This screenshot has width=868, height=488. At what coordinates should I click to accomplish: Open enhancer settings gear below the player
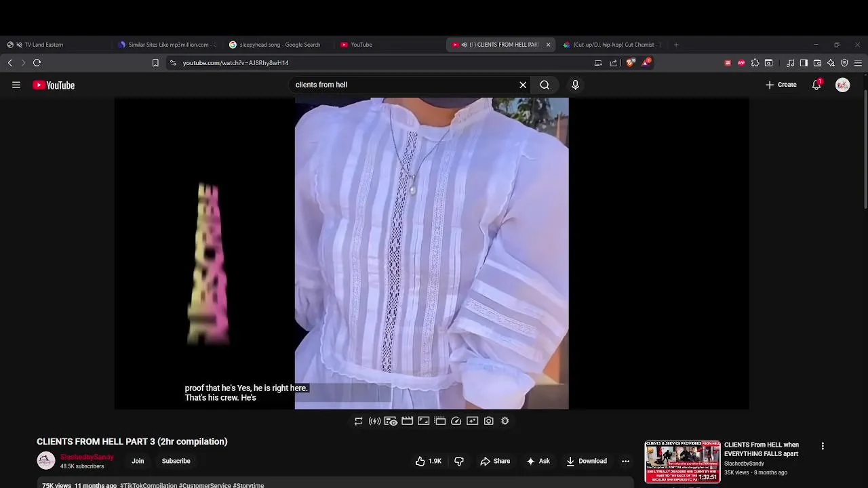pyautogui.click(x=505, y=421)
